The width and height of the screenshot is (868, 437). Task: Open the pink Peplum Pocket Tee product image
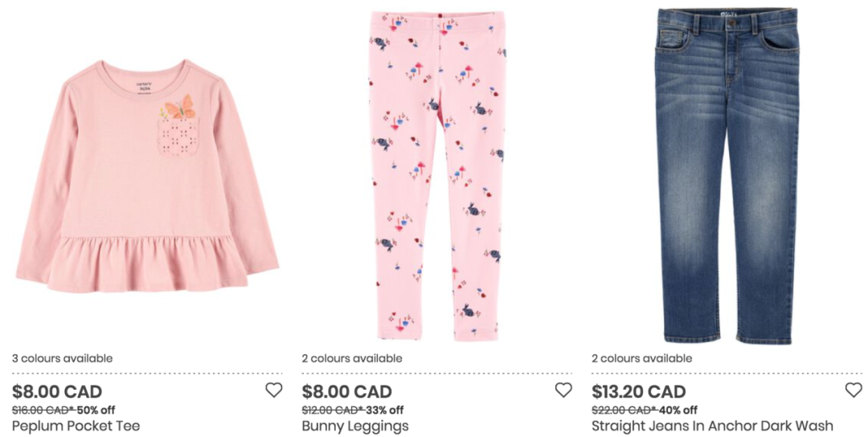pyautogui.click(x=147, y=176)
